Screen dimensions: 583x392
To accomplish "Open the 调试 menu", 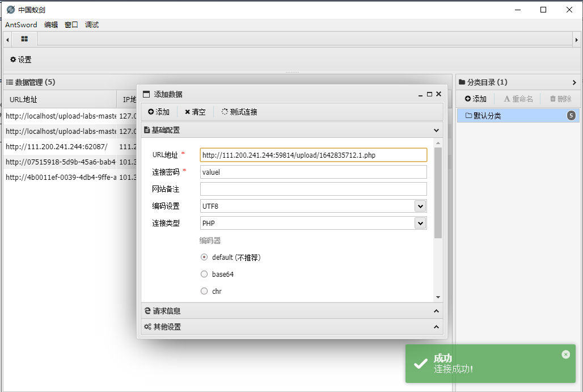I will click(x=92, y=25).
